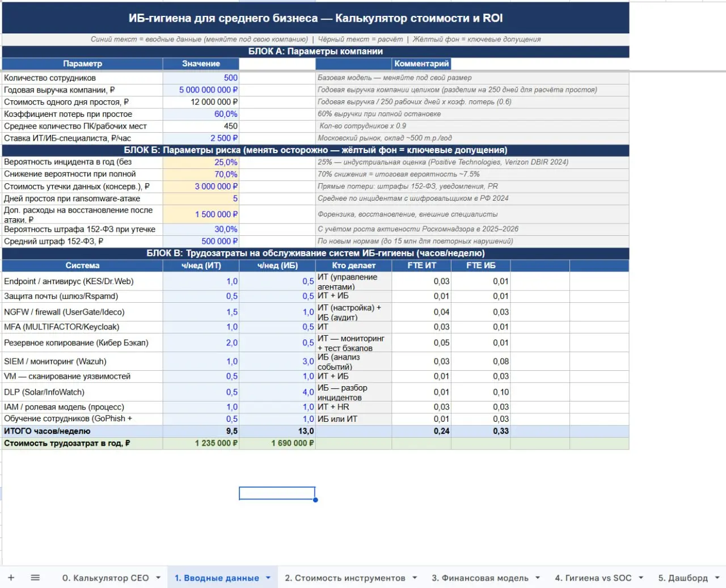
Task: Switch to 2. Стоимость инструментов sheet
Action: [x=345, y=578]
